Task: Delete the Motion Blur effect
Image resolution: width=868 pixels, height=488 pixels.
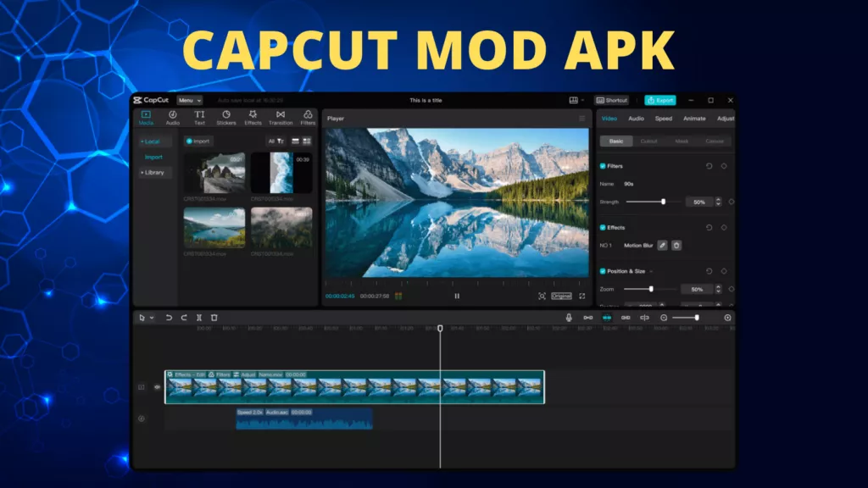Action: [x=676, y=245]
